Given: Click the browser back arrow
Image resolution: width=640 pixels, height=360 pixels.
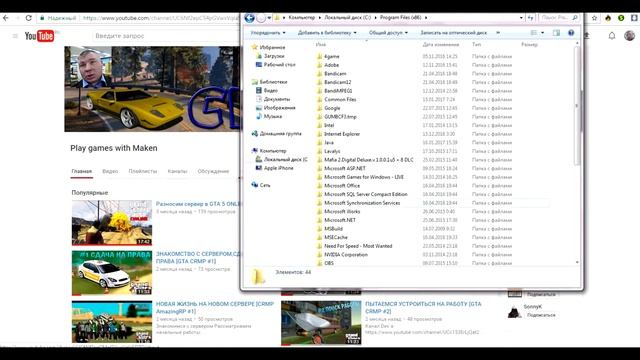Looking at the screenshot, I should pyautogui.click(x=6, y=18).
